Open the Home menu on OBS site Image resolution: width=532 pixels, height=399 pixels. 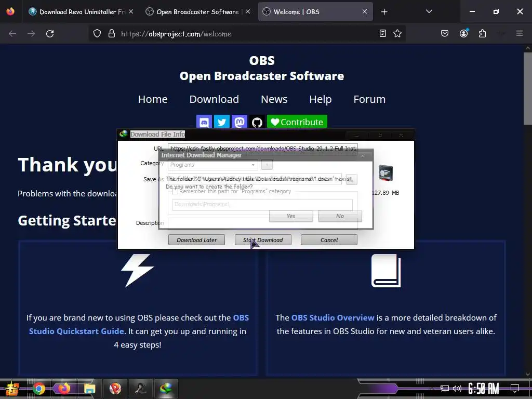(x=153, y=99)
